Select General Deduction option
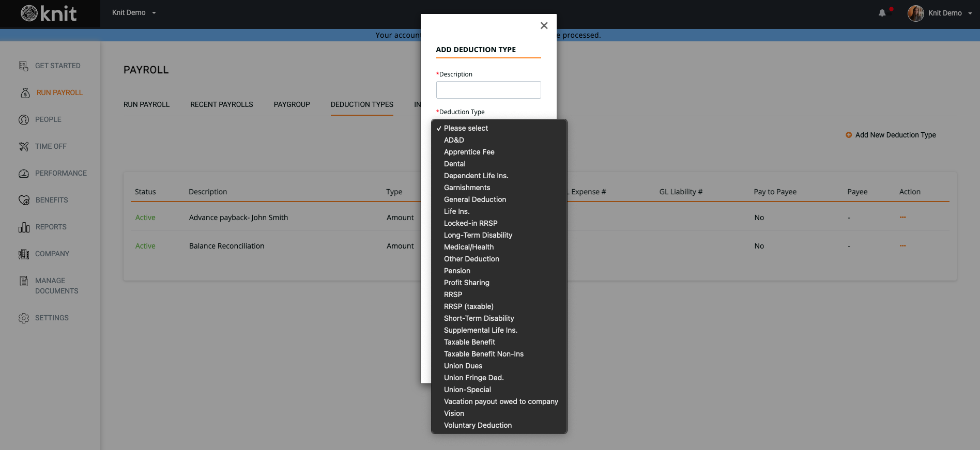The height and width of the screenshot is (450, 980). point(499,199)
